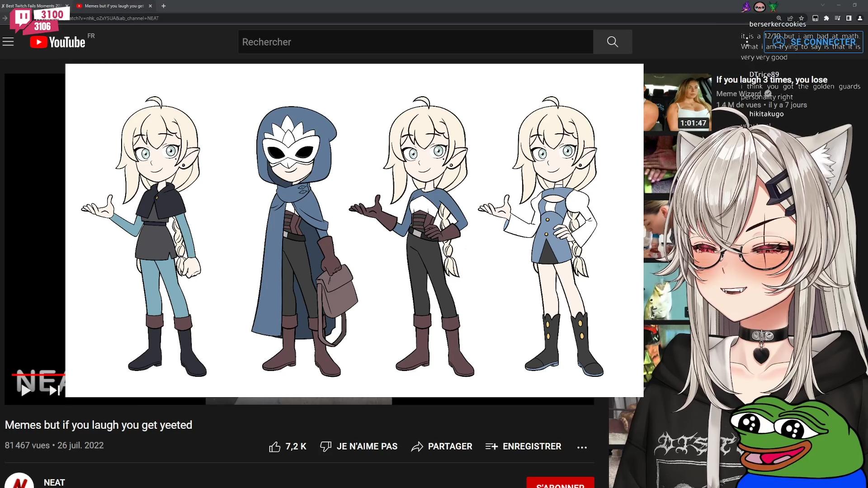This screenshot has height=488, width=868.
Task: Click the YouTube logo to go home
Action: coord(58,42)
